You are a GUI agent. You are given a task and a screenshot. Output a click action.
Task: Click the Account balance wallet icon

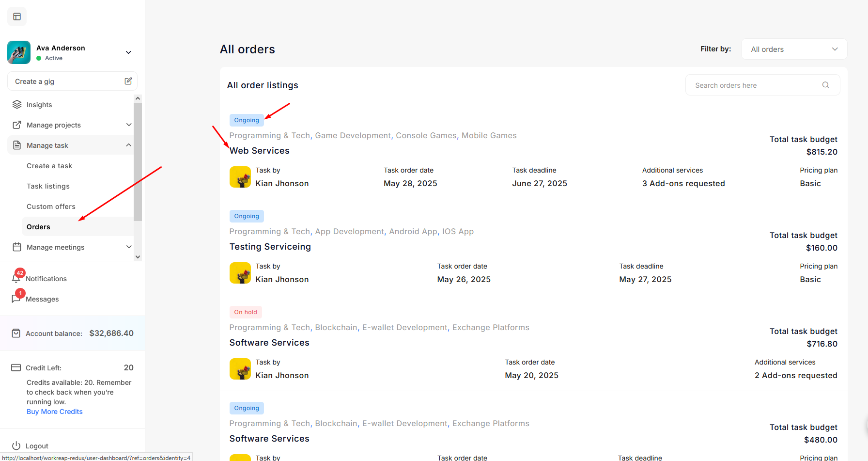(16, 334)
